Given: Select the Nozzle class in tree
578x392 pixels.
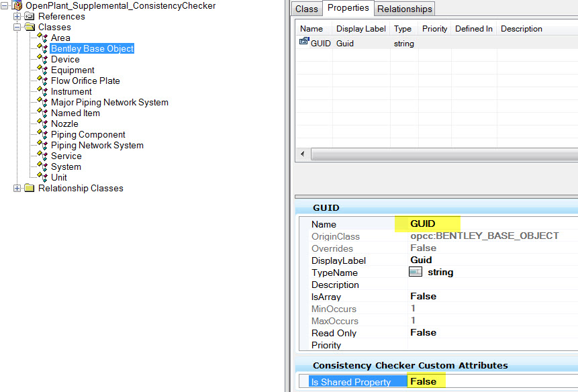Looking at the screenshot, I should point(64,124).
